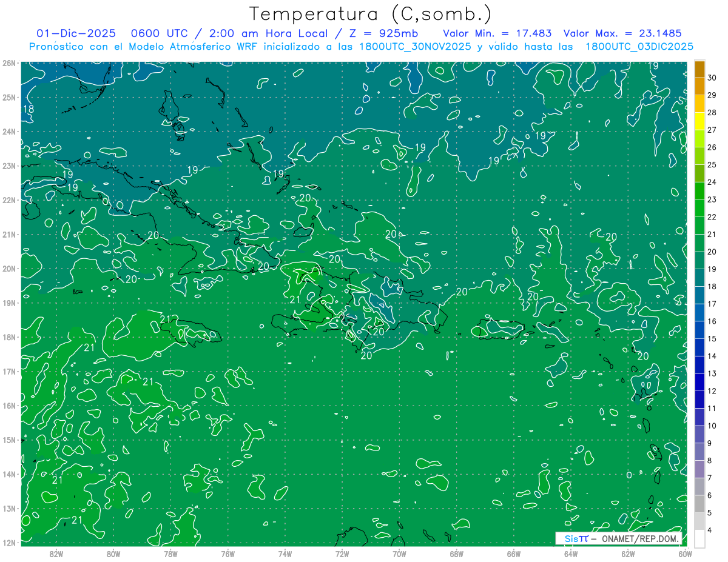Click the "Valor Max. = 23.1485" value
Image resolution: width=728 pixels, height=562 pixels.
tap(622, 33)
